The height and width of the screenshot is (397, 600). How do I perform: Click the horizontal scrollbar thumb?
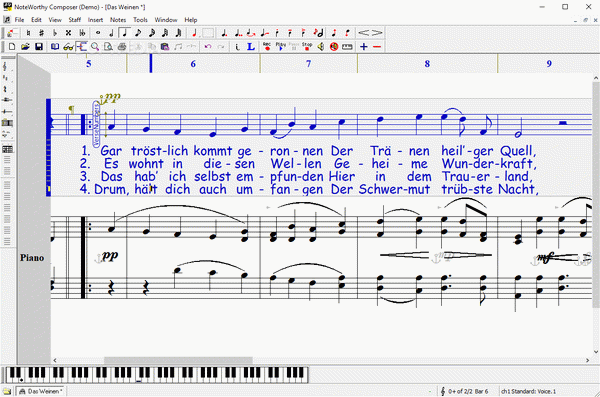point(178,360)
